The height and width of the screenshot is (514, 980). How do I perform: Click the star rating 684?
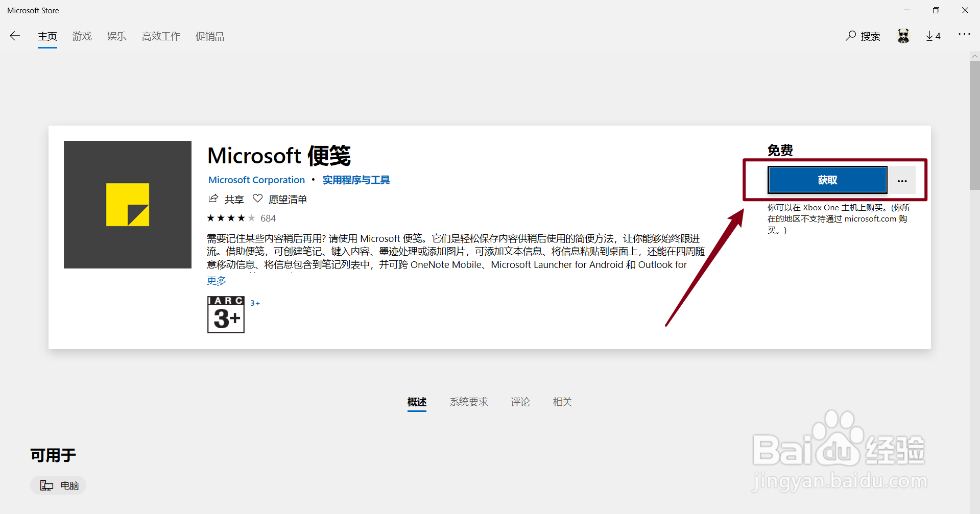tap(241, 218)
